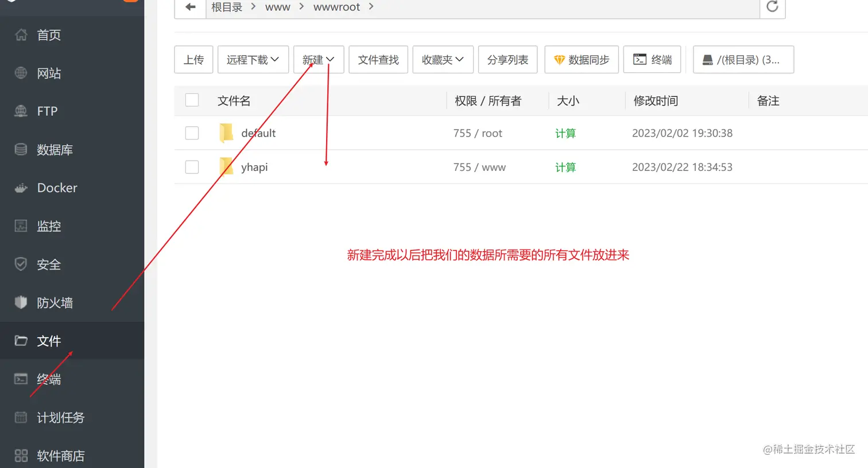Screen dimensions: 868x468
Task: Check the box for the yhapi folder
Action: 192,167
